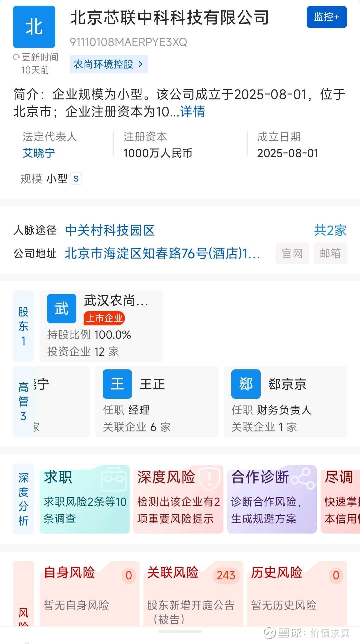Tap 任职 财务负责人 text
Image resolution: width=360 pixels, height=644 pixels.
point(272,410)
